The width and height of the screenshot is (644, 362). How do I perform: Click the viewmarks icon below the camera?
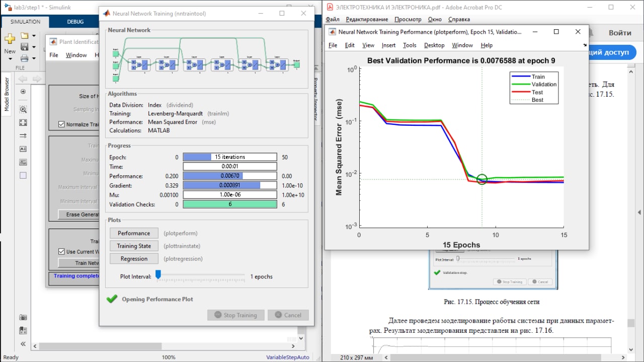click(x=23, y=331)
